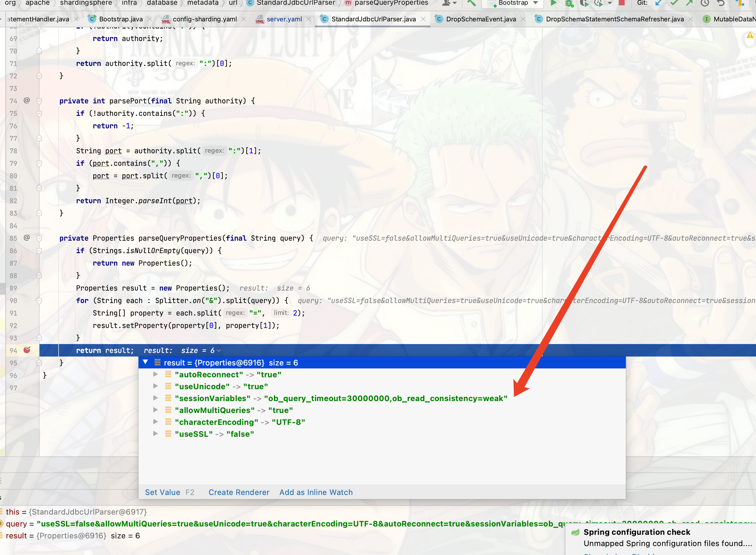This screenshot has width=756, height=555.
Task: Open Git history clock icon
Action: coord(705,3)
